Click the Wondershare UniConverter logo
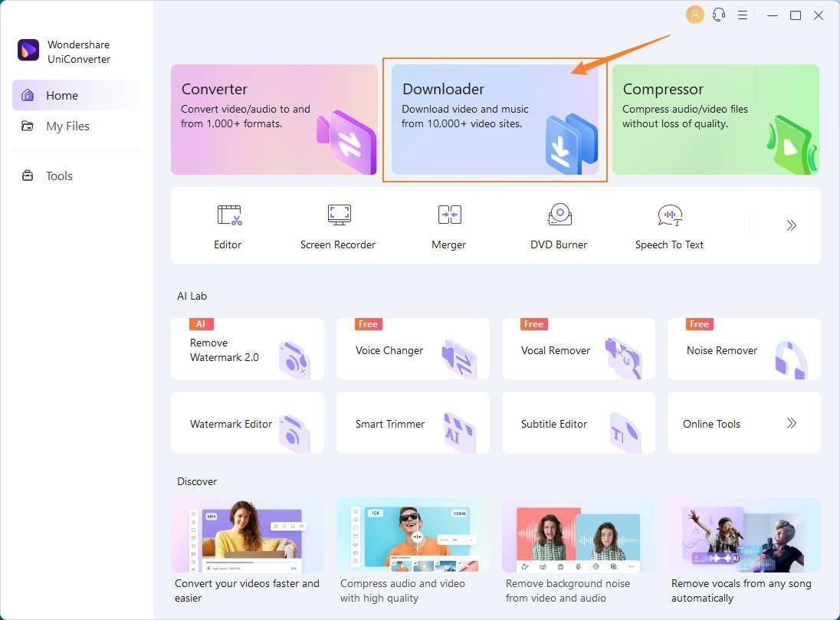 tap(28, 51)
